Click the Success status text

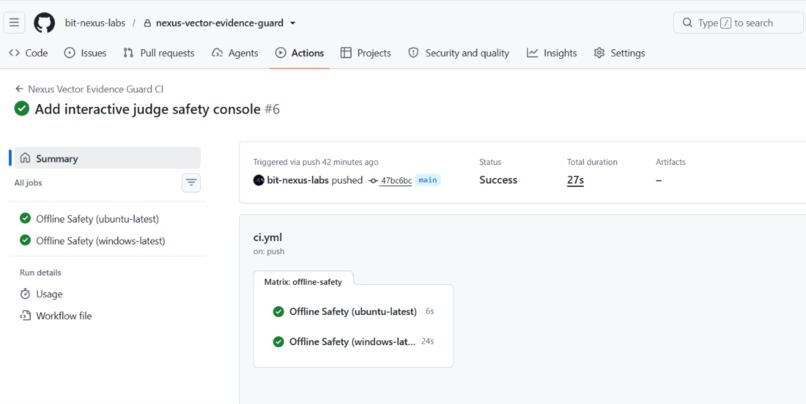point(498,180)
